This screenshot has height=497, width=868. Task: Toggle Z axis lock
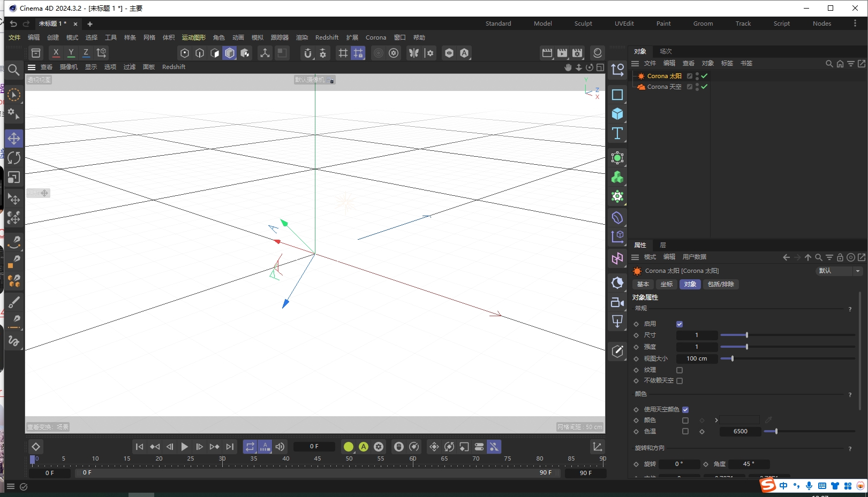[x=86, y=52]
